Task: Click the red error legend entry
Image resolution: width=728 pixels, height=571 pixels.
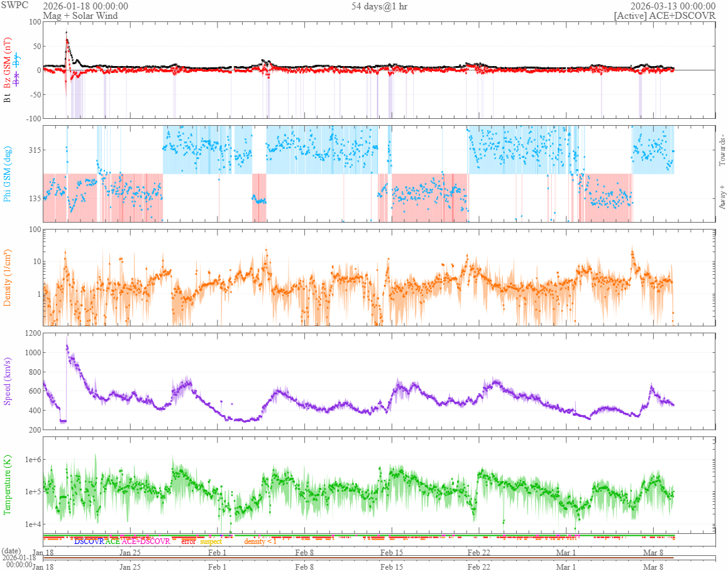Action: [188, 541]
